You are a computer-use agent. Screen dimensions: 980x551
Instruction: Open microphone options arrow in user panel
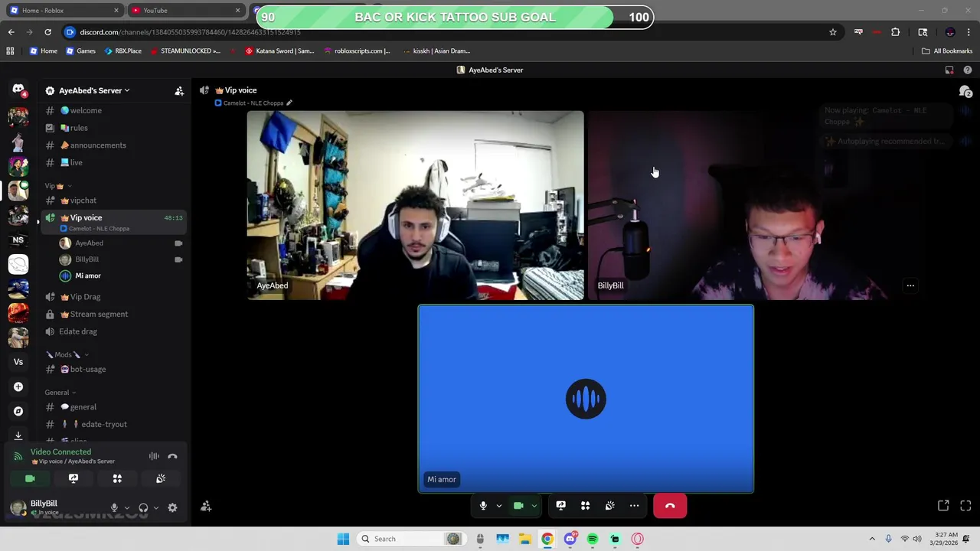126,507
